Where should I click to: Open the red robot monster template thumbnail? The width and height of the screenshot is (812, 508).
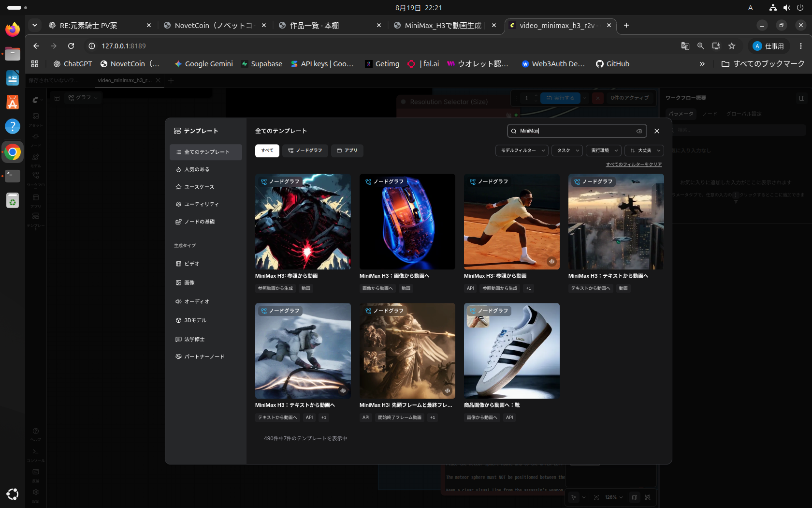point(303,222)
